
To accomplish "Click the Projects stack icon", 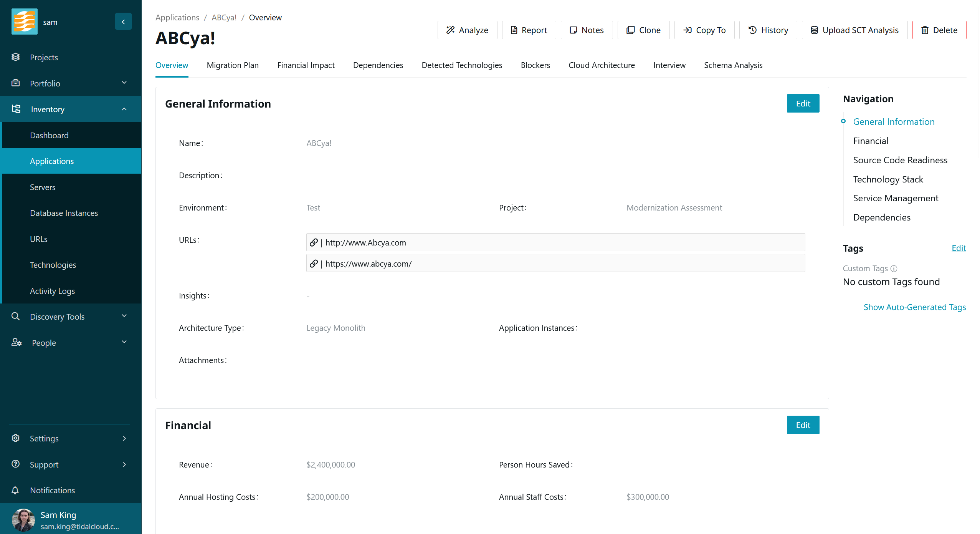I will (x=16, y=57).
